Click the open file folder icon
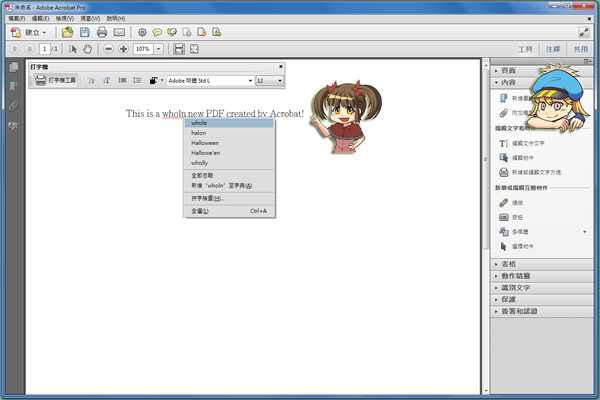 pos(67,33)
